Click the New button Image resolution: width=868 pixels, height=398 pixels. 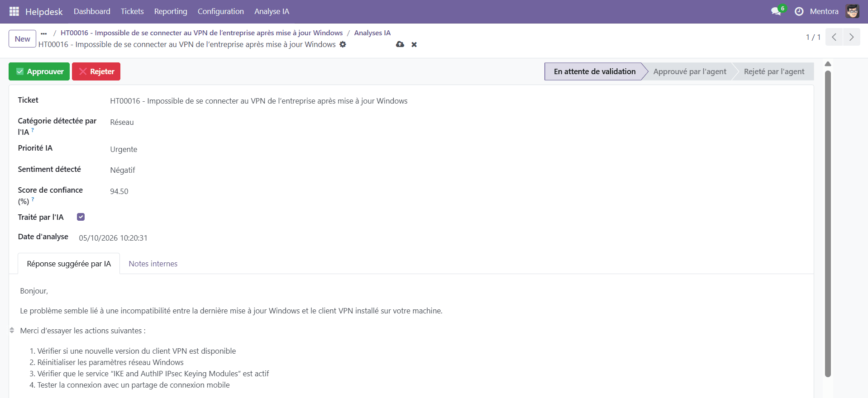[22, 39]
